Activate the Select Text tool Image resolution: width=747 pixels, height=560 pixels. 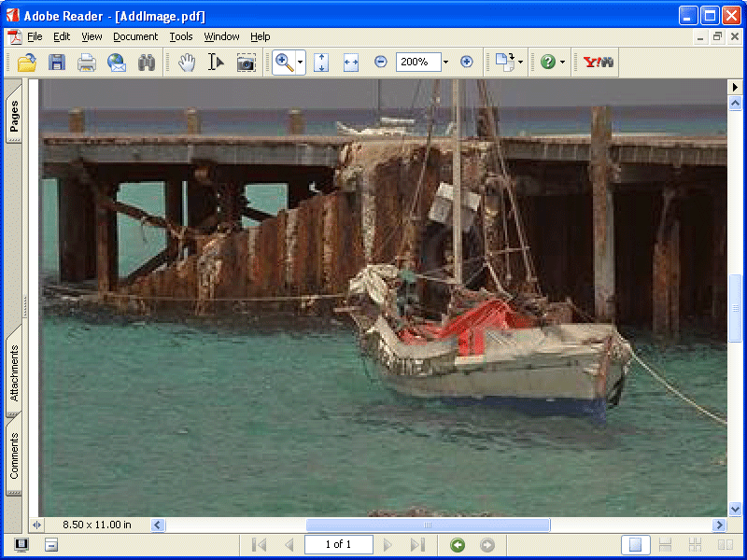click(x=216, y=63)
